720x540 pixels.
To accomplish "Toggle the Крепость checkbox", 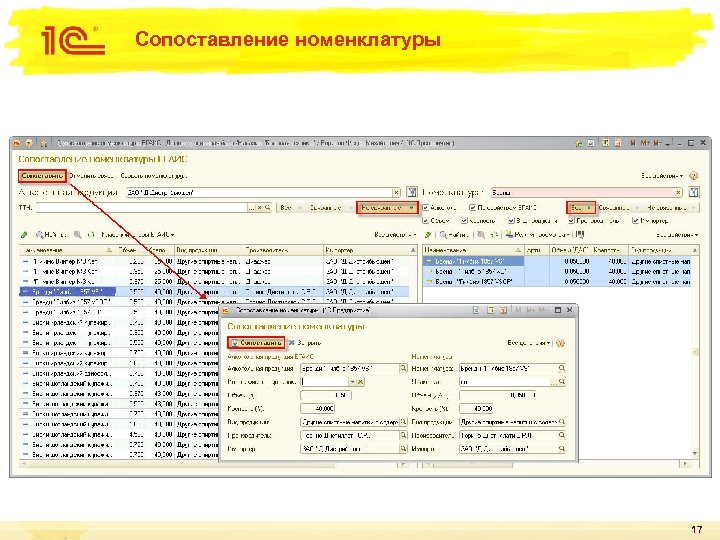I will [465, 221].
